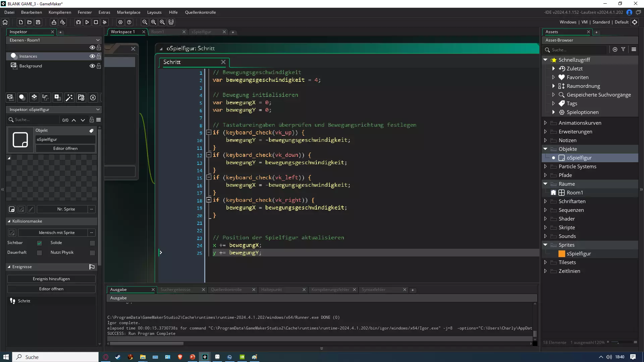Expand the Skripte folder in the Asset Browser
This screenshot has height=362, width=644.
[x=545, y=228]
